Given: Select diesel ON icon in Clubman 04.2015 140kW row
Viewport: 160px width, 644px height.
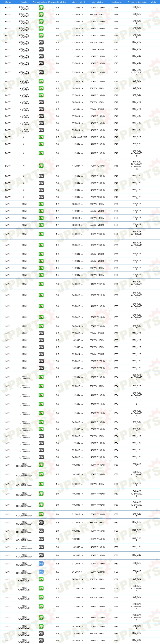Looking at the screenshot, I should click(41, 457).
